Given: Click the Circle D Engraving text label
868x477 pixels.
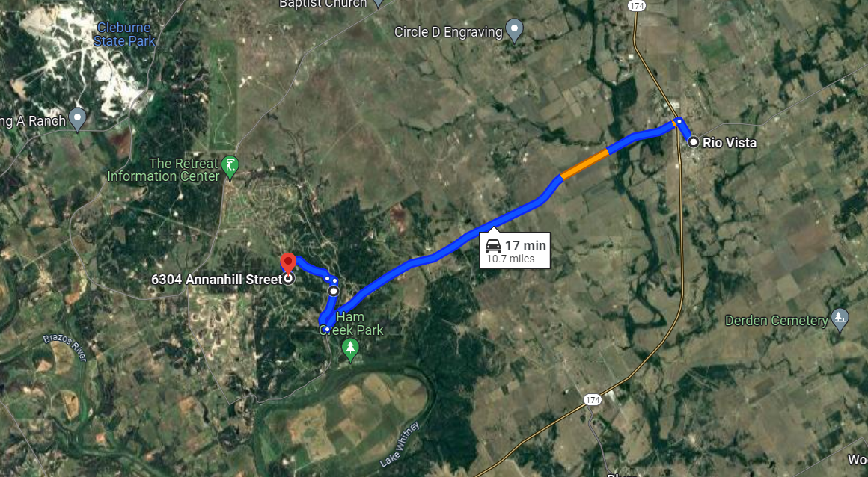Looking at the screenshot, I should [x=447, y=32].
